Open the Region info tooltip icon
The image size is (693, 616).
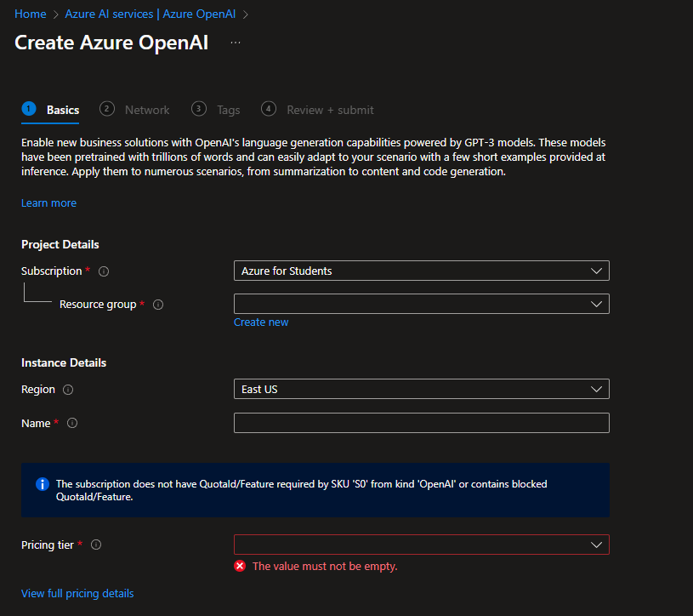69,389
